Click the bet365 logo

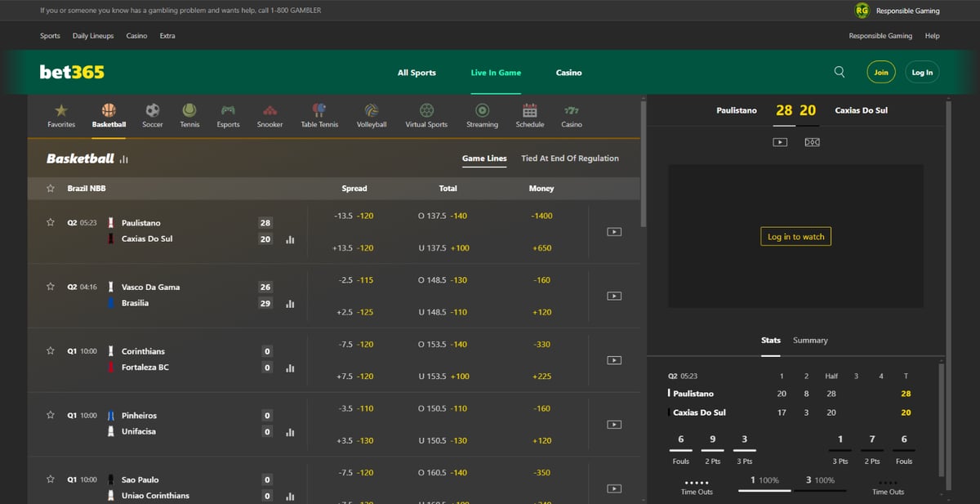coord(72,72)
